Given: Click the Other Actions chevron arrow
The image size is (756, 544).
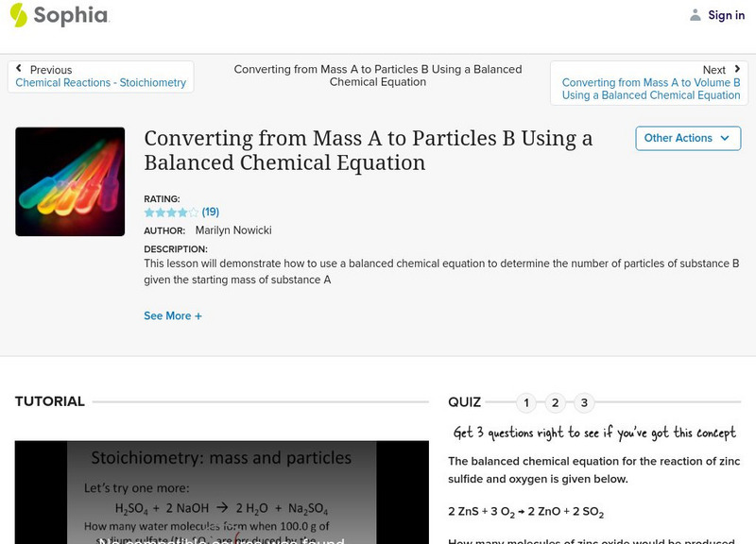Looking at the screenshot, I should [x=725, y=138].
